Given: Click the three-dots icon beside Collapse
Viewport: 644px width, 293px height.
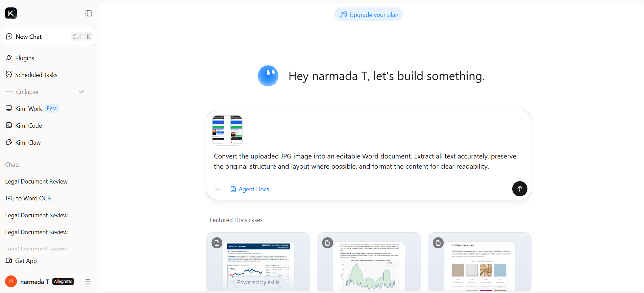Looking at the screenshot, I should [9, 92].
